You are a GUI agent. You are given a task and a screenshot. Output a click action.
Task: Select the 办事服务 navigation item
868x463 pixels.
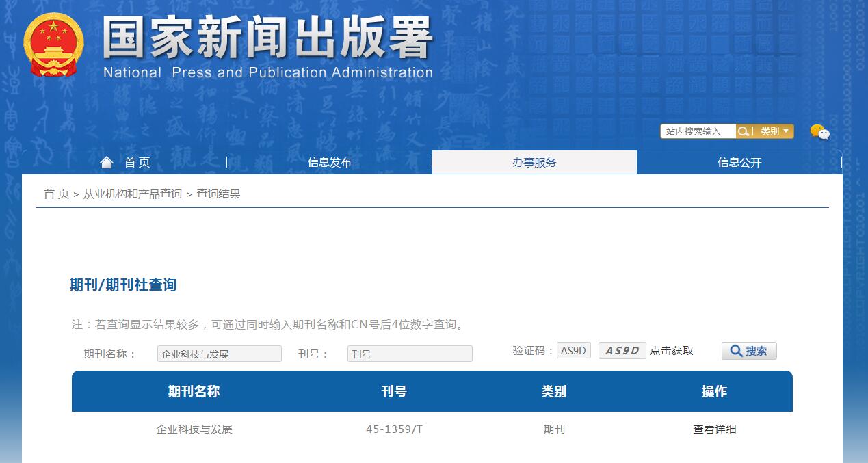534,162
